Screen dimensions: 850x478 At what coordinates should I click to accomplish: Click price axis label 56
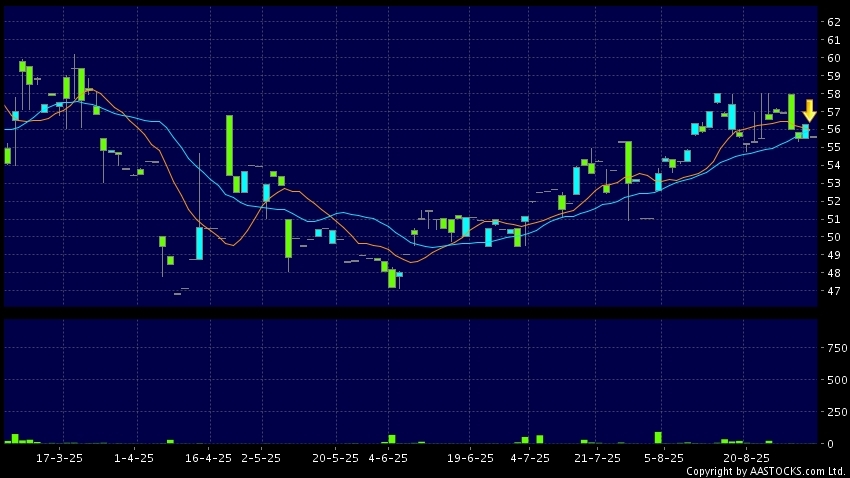pyautogui.click(x=834, y=130)
